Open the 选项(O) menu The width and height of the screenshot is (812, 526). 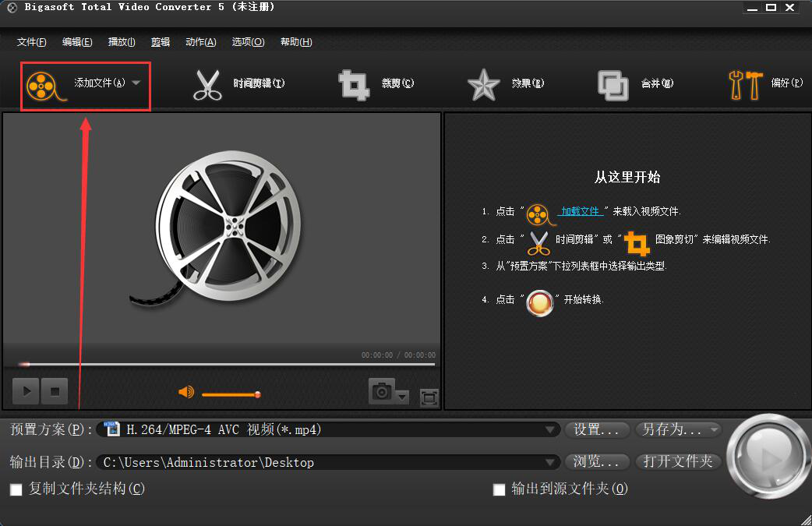pos(248,42)
